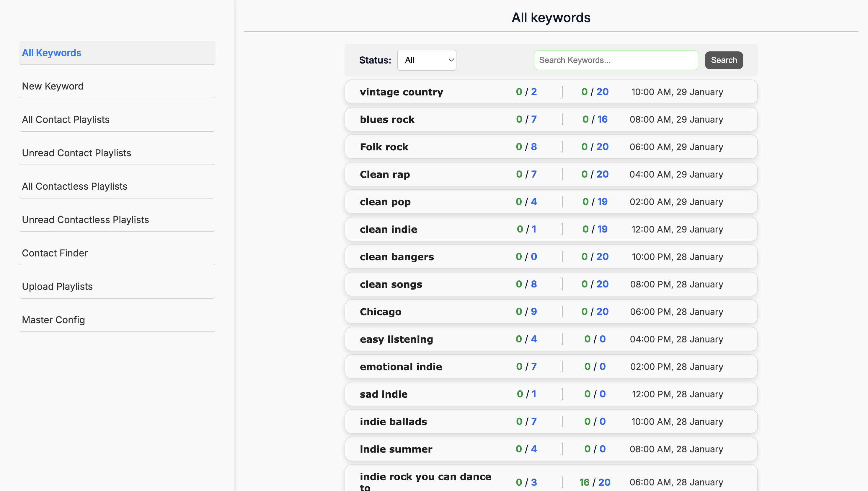Click the Search Keywords input field
Image resolution: width=868 pixels, height=491 pixels.
[x=616, y=60]
